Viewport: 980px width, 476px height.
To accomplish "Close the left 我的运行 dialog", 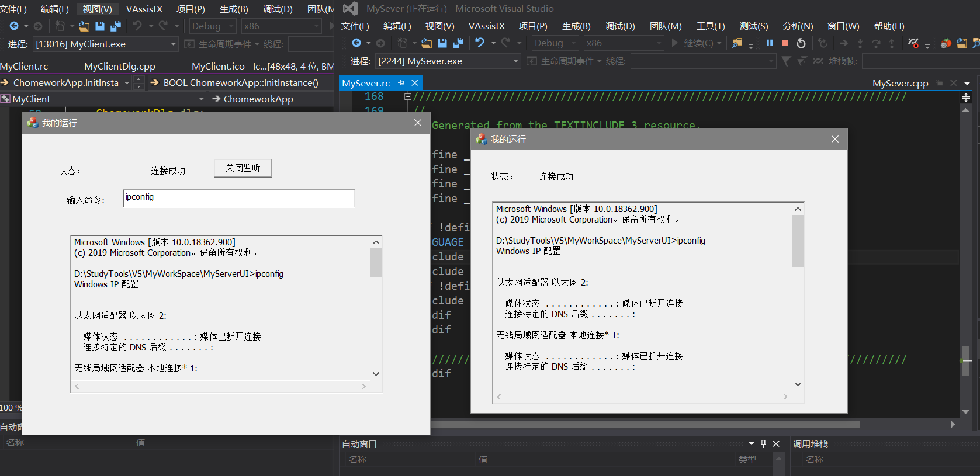I will 417,123.
